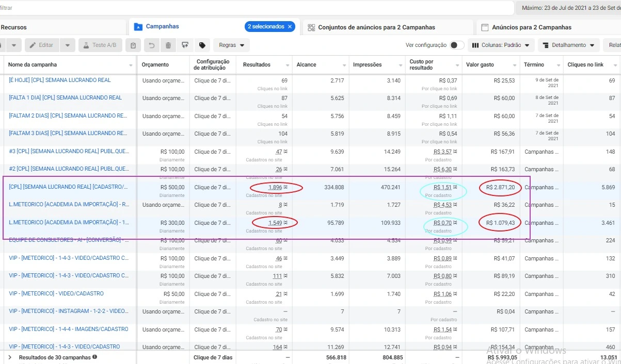Click the clipboard copy icon in the toolbar
The width and height of the screenshot is (621, 364).
pos(133,45)
